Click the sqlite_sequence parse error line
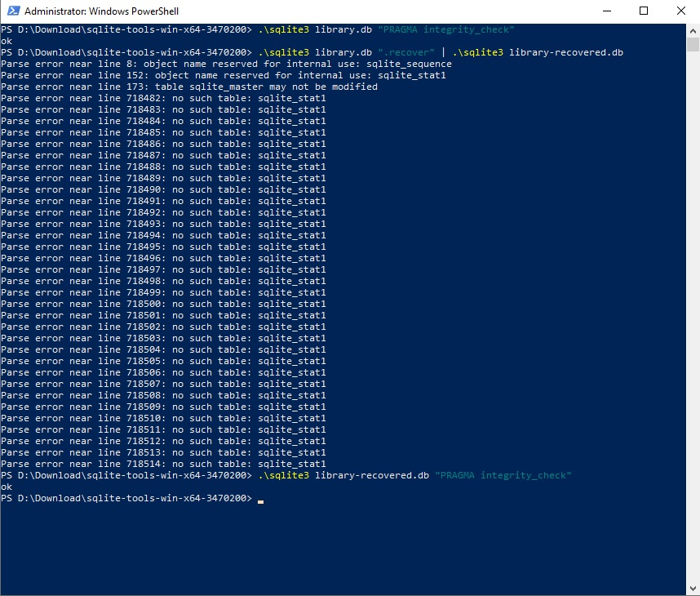700x596 pixels. click(228, 63)
